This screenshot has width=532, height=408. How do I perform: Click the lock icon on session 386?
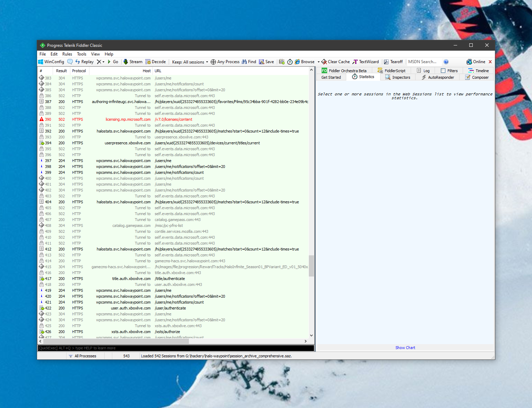point(42,96)
